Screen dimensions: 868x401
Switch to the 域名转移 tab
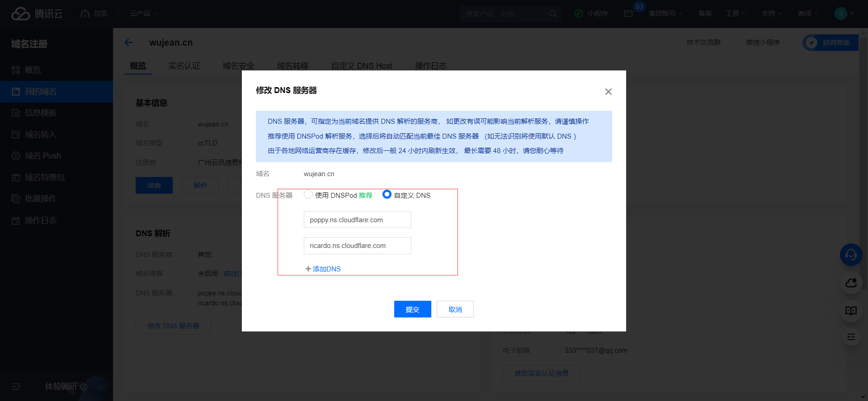pyautogui.click(x=292, y=66)
